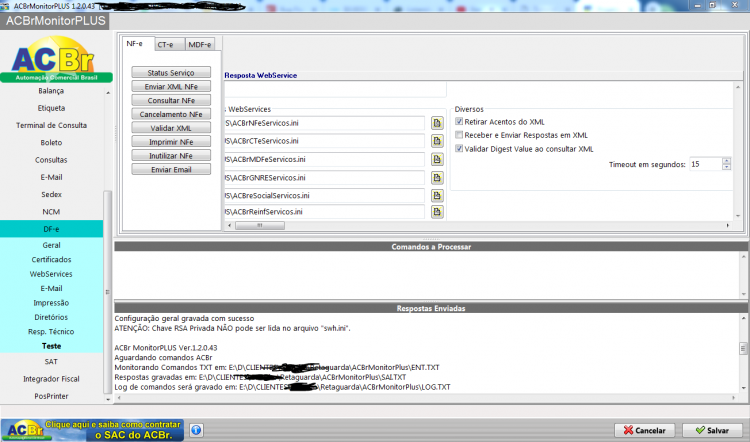This screenshot has height=442, width=750.
Task: Open the Balança section in sidebar
Action: coord(51,91)
